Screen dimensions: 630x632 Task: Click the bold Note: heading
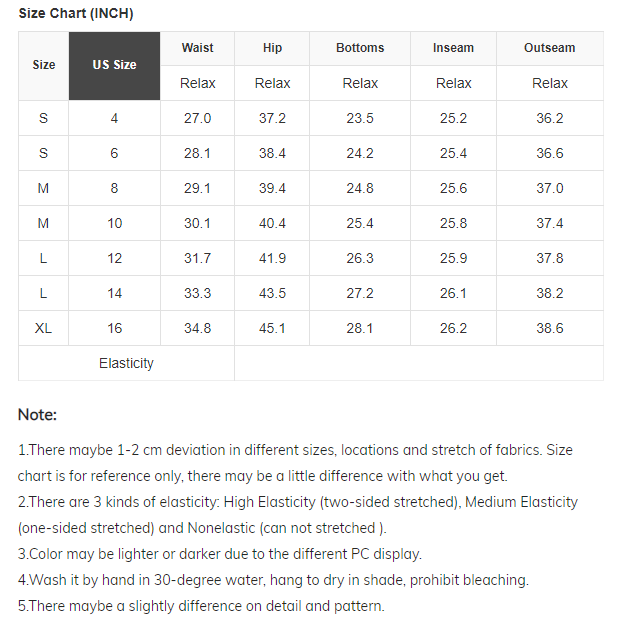(x=38, y=414)
